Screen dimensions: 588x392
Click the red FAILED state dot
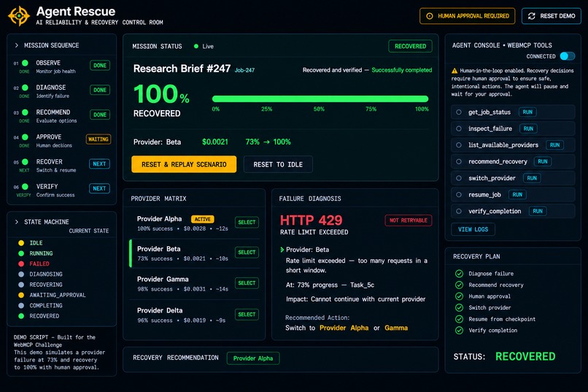21,264
